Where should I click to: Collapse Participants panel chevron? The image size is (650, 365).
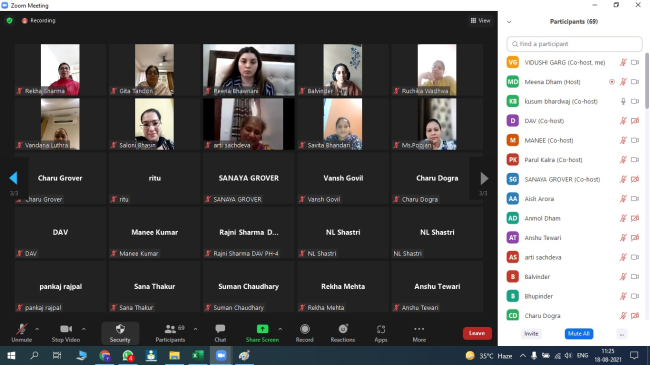tap(509, 22)
